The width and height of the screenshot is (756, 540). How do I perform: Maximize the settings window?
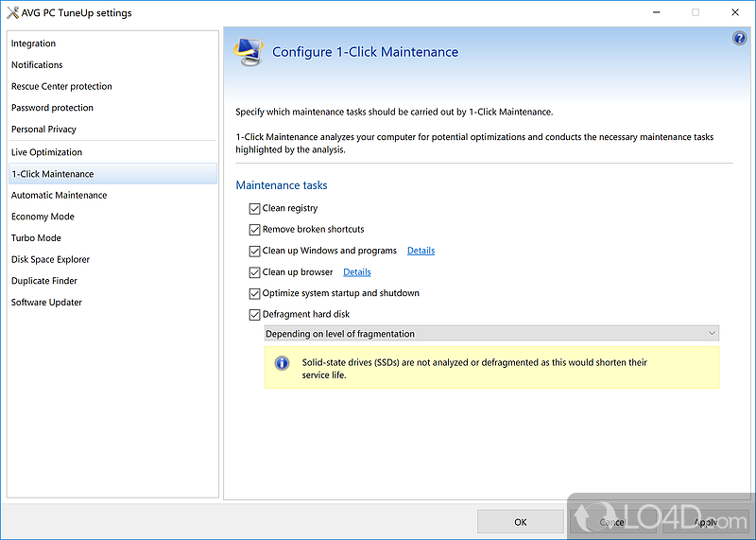tap(696, 13)
